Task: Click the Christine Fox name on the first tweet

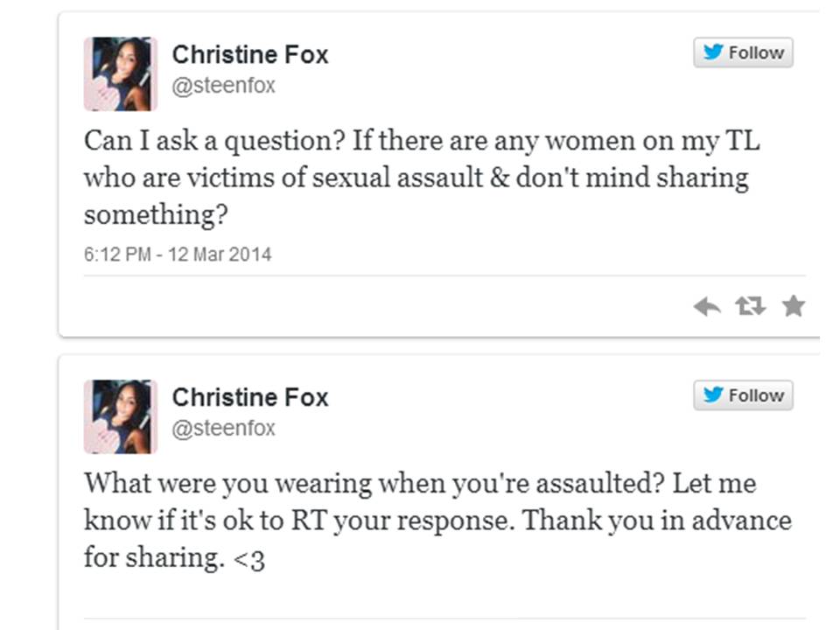Action: (250, 54)
